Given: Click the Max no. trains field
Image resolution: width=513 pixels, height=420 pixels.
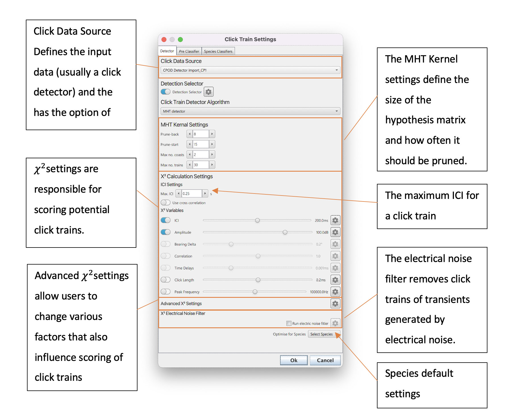Looking at the screenshot, I should (201, 165).
